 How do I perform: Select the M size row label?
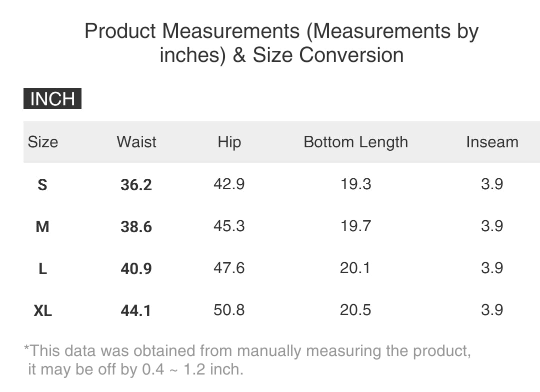[42, 227]
